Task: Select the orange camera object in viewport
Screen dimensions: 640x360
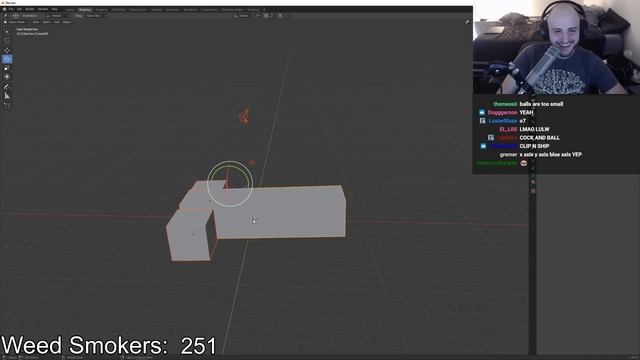Action: [244, 116]
